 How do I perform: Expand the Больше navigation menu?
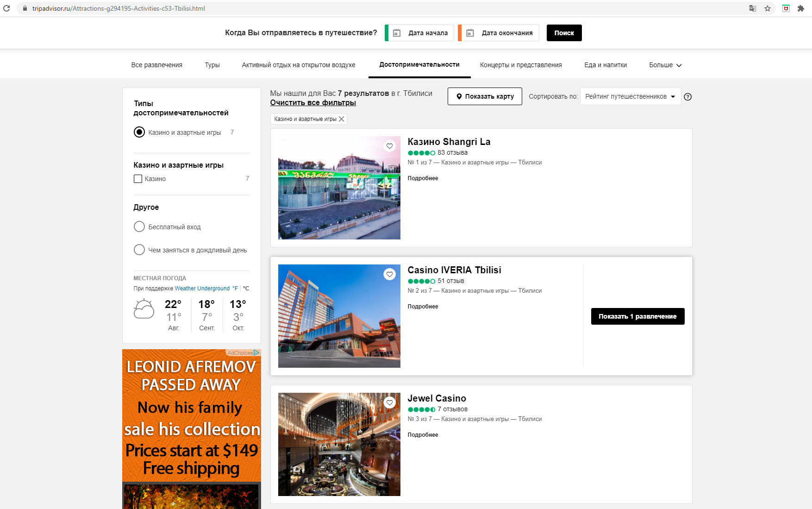(665, 65)
